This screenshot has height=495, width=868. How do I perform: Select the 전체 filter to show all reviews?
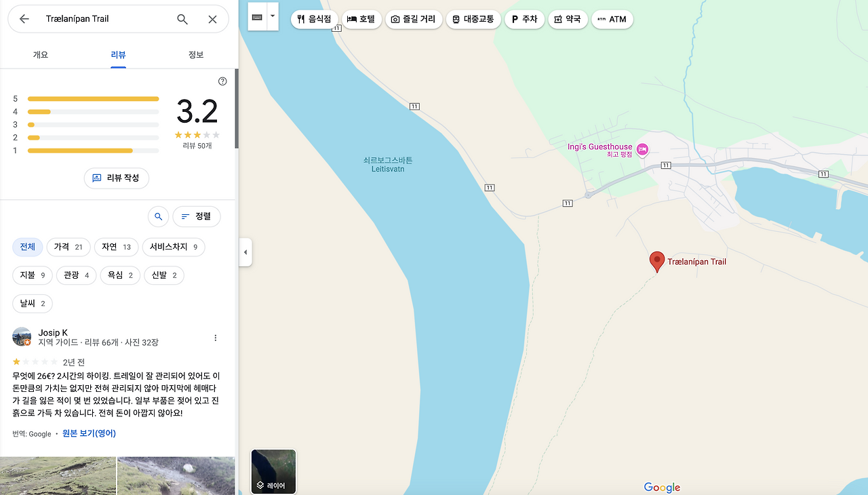[27, 247]
